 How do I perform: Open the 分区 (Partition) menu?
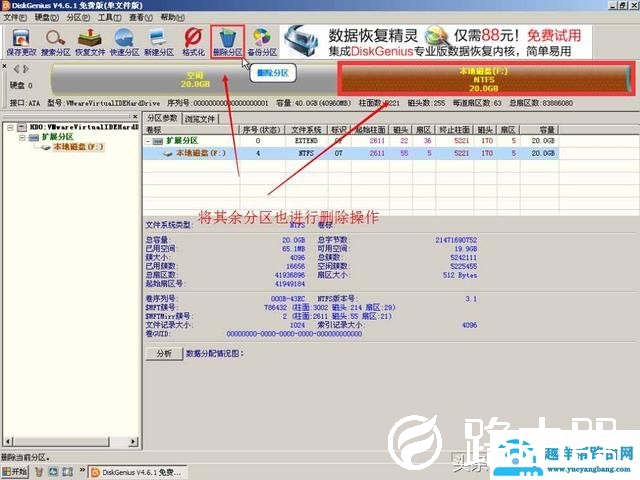(78, 18)
